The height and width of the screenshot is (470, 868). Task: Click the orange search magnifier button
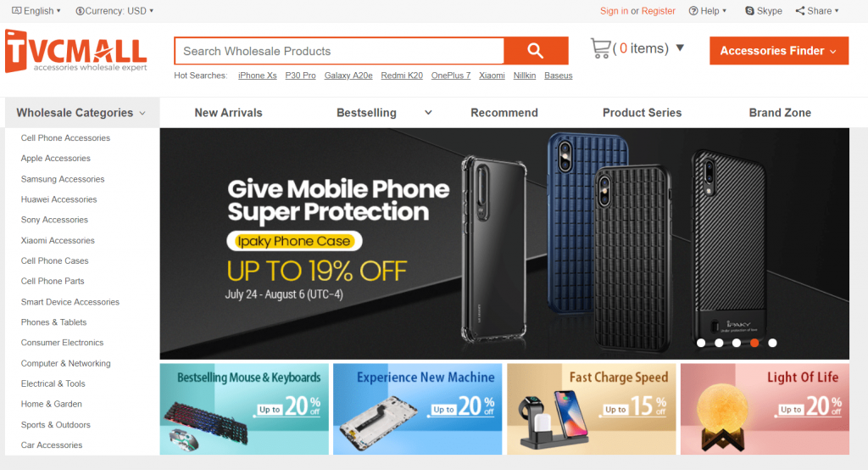coord(536,51)
